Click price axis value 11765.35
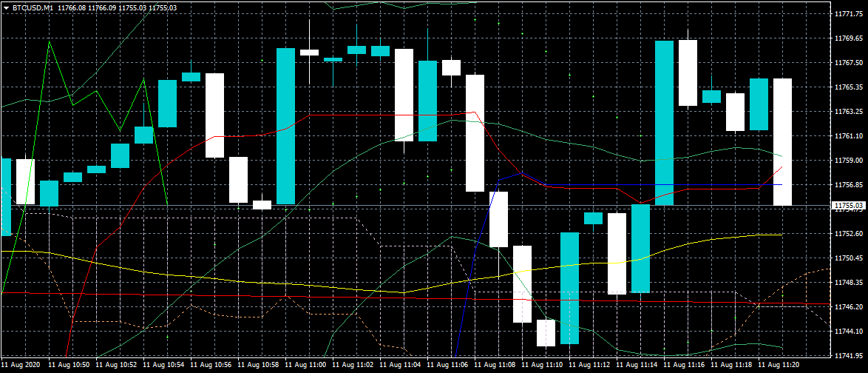 [x=847, y=87]
